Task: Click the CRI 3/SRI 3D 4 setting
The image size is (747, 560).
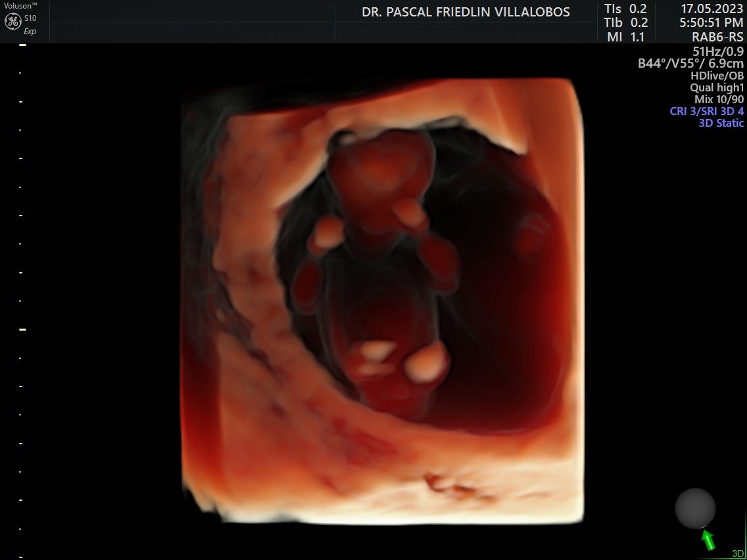Action: pos(707,111)
